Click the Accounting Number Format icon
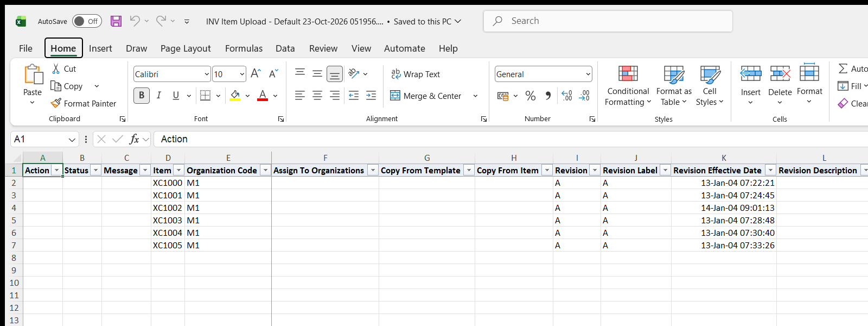The height and width of the screenshot is (326, 868). click(503, 96)
